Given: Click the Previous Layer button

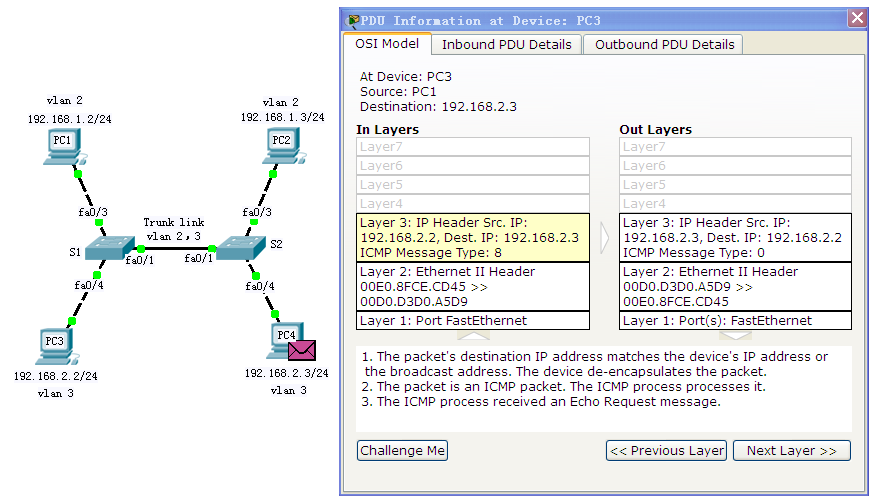Looking at the screenshot, I should click(x=666, y=451).
